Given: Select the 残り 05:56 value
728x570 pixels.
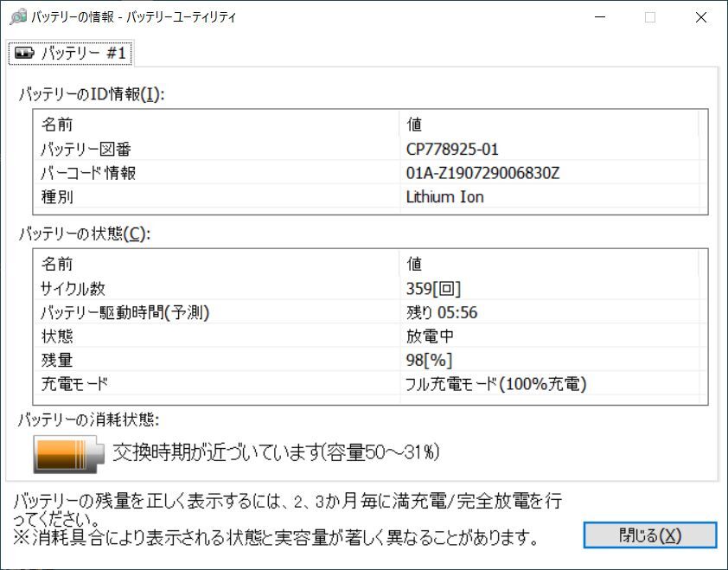Looking at the screenshot, I should pos(442,312).
